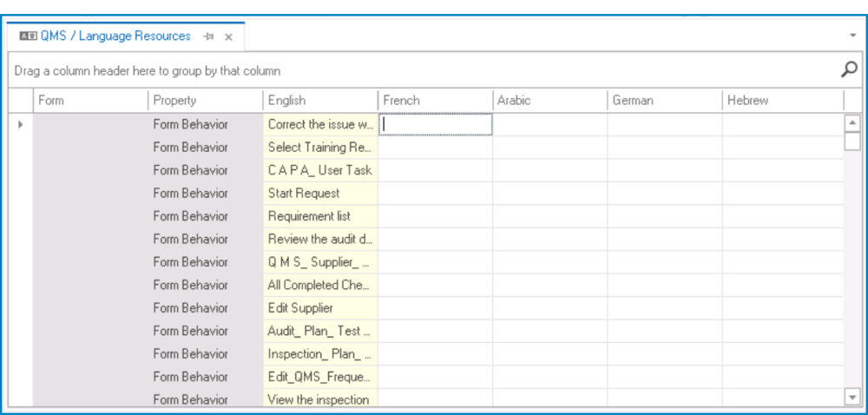Close the Language Resources tab
Viewport: 868px width, 415px height.
pos(228,36)
